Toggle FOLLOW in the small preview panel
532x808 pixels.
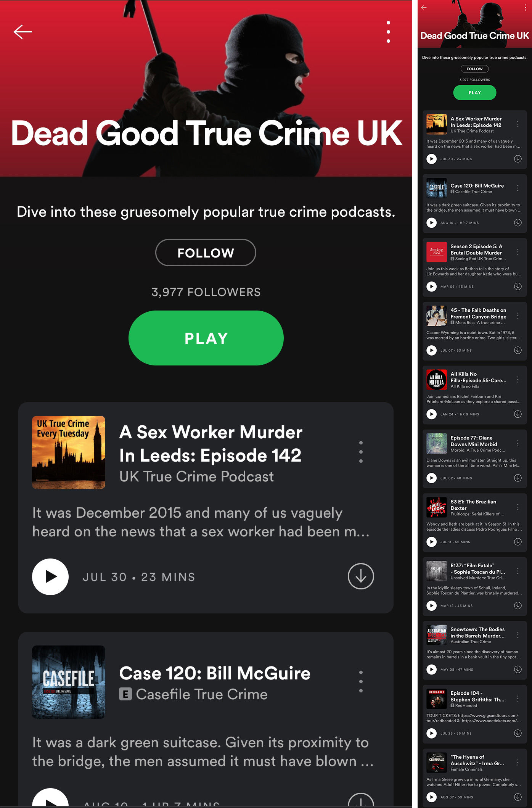[474, 69]
